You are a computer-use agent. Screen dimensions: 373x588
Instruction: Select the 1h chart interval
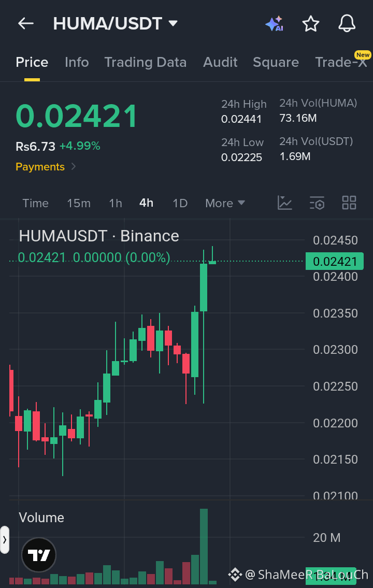116,203
